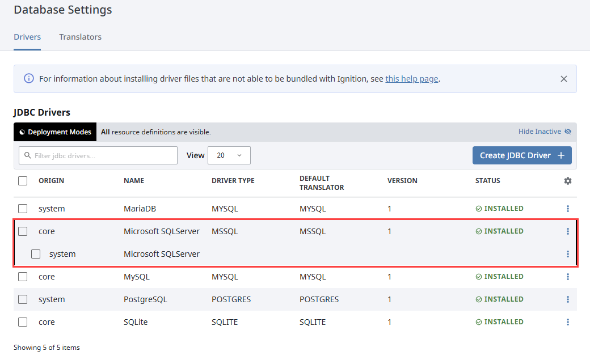
Task: Click SQLite installed status check icon
Action: (x=479, y=322)
